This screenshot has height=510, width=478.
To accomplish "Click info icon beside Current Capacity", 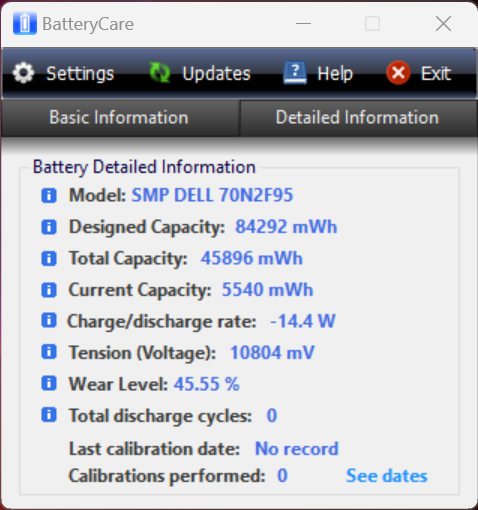I will tap(49, 290).
